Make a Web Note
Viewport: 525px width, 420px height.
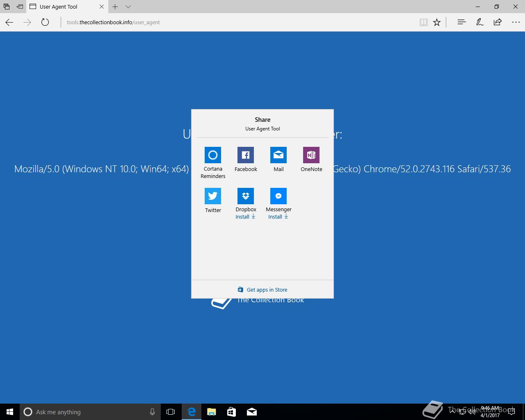coord(479,22)
